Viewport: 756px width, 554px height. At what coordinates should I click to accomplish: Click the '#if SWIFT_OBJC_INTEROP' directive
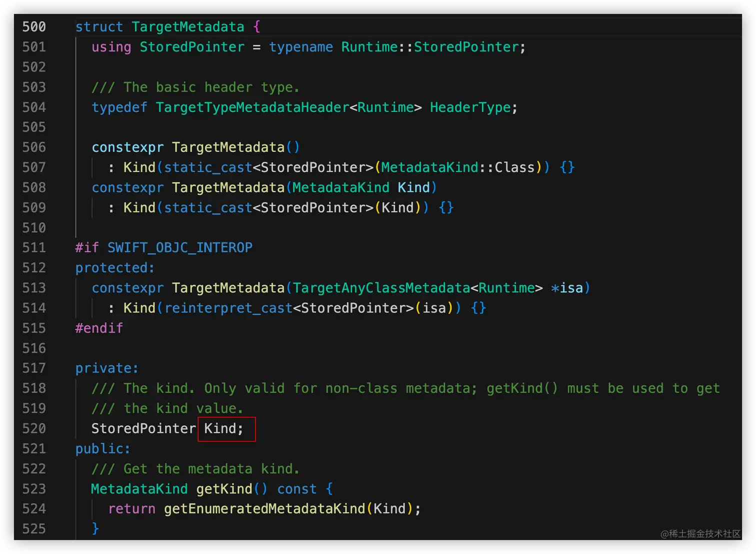(x=163, y=247)
